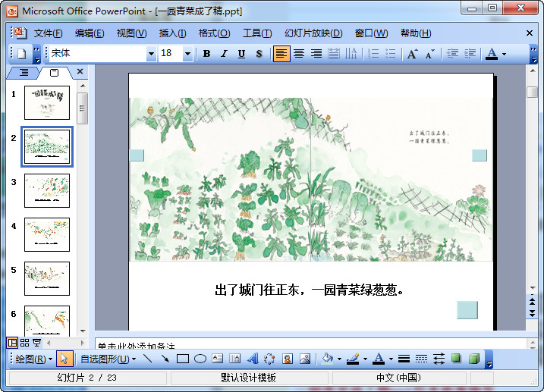This screenshot has width=544, height=392.
Task: Choose a line style
Action: coord(404,359)
